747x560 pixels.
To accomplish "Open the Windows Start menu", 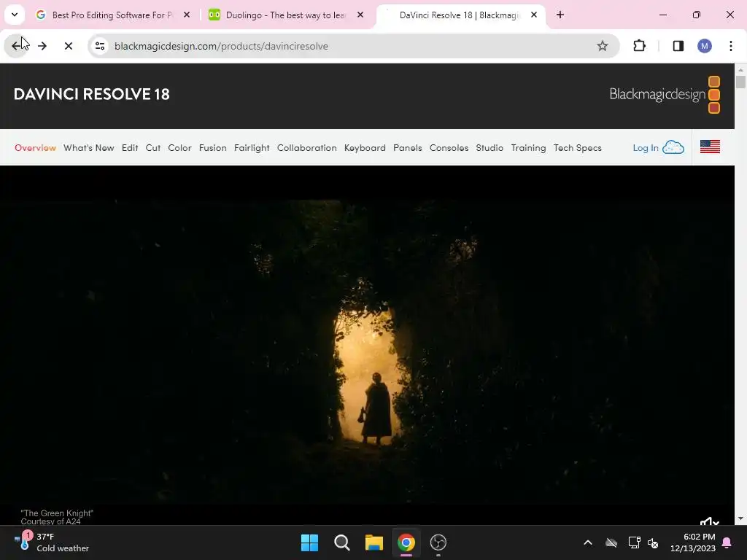I will [309, 542].
